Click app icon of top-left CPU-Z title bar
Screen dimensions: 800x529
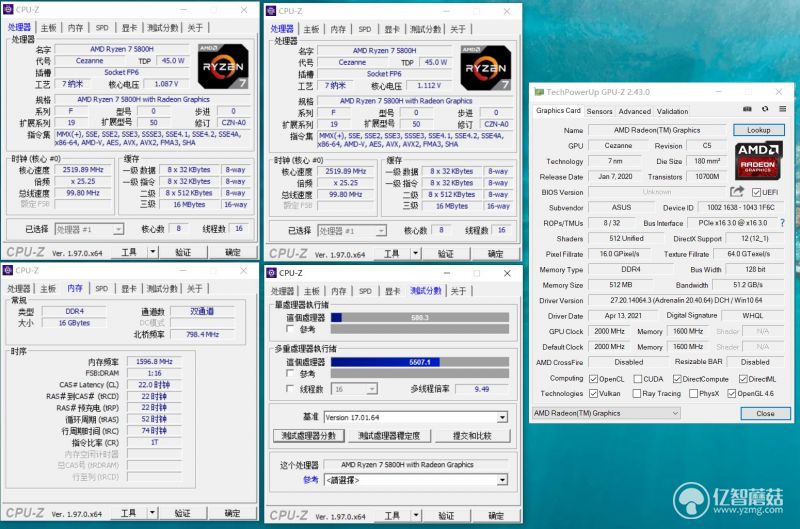[8, 9]
